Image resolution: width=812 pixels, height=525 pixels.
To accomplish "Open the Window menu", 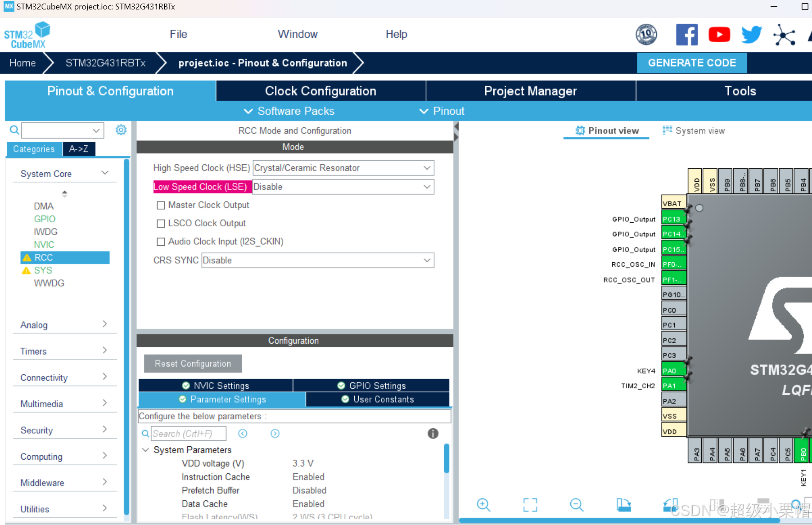I will coord(298,34).
